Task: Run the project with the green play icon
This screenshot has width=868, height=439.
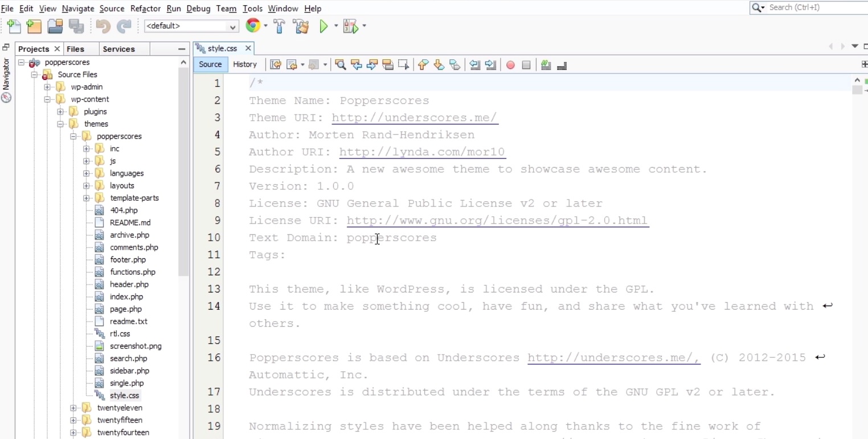Action: coord(324,26)
